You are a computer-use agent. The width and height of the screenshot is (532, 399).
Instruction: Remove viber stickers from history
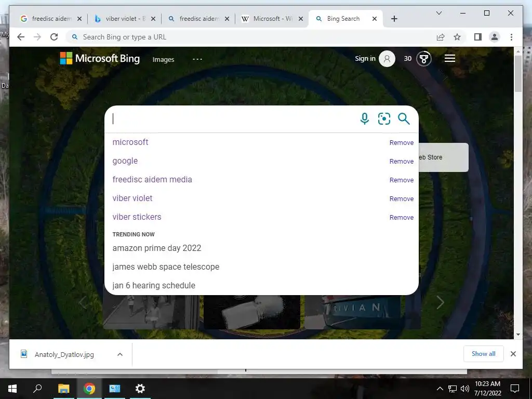pos(402,217)
